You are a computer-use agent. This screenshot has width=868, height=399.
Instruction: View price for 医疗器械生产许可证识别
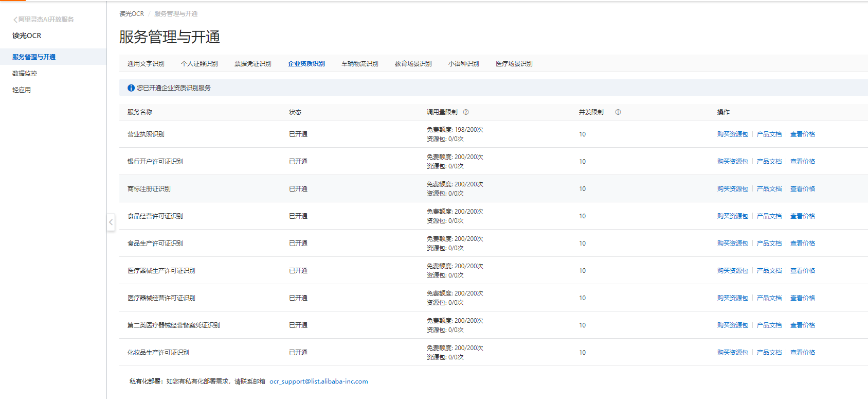point(803,271)
